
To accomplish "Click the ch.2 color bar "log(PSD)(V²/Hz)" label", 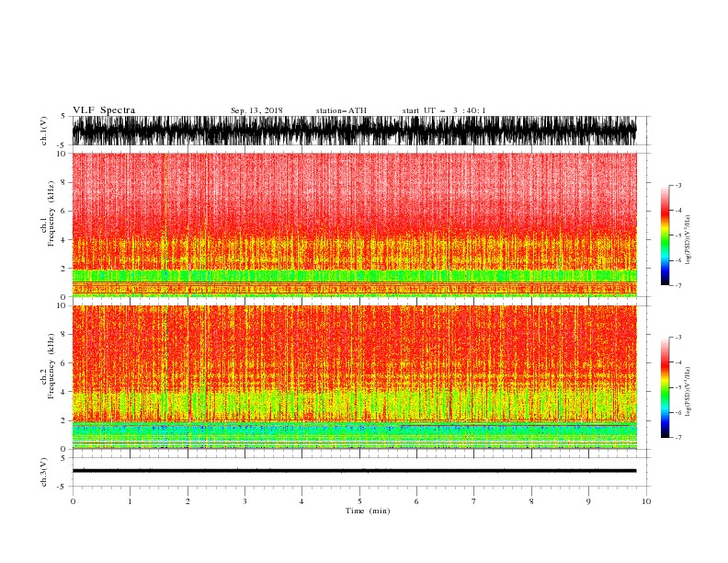I will click(688, 392).
